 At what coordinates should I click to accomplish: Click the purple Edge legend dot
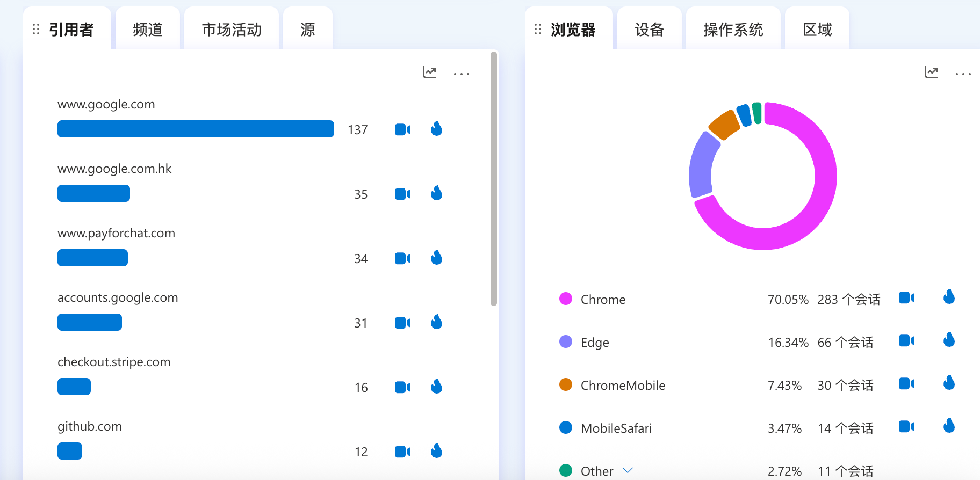pos(566,341)
